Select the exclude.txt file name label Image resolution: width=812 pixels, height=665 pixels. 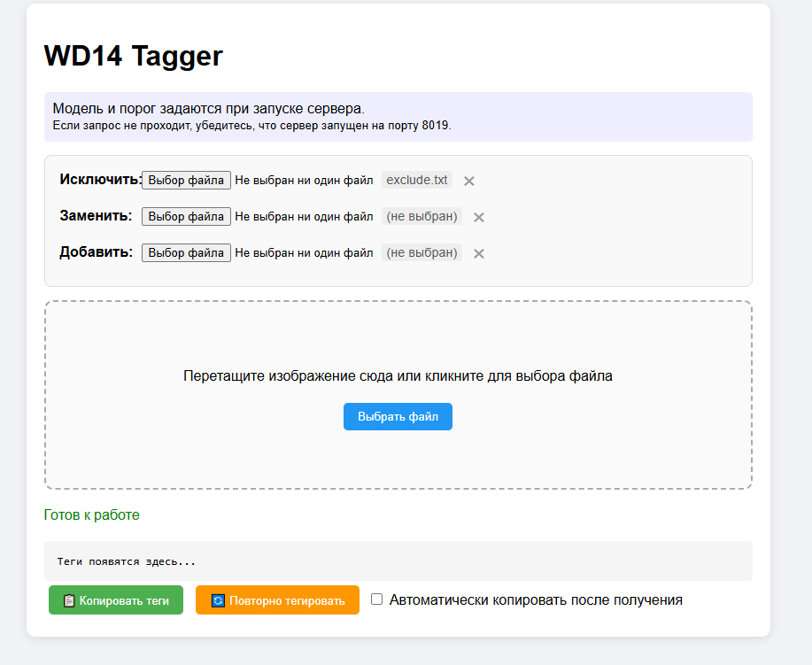[417, 180]
